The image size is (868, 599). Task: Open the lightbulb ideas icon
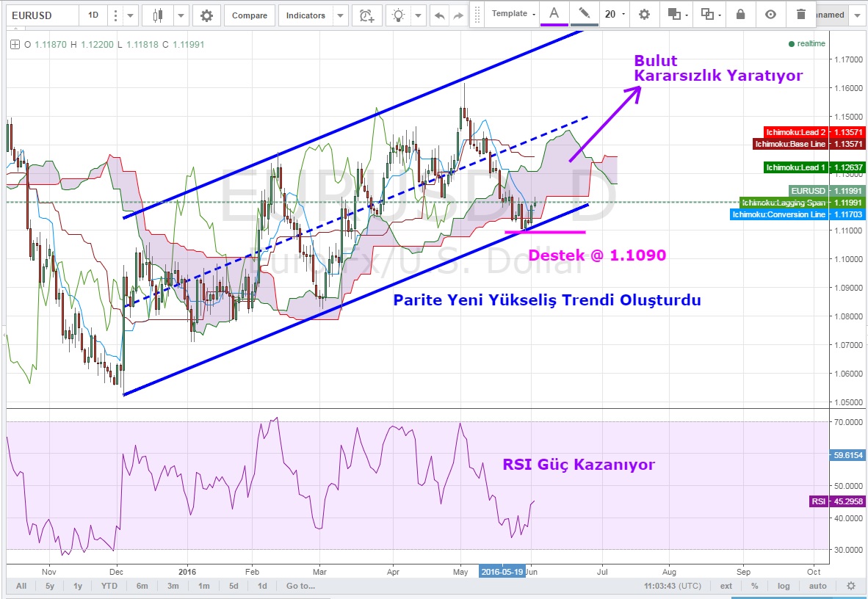399,15
